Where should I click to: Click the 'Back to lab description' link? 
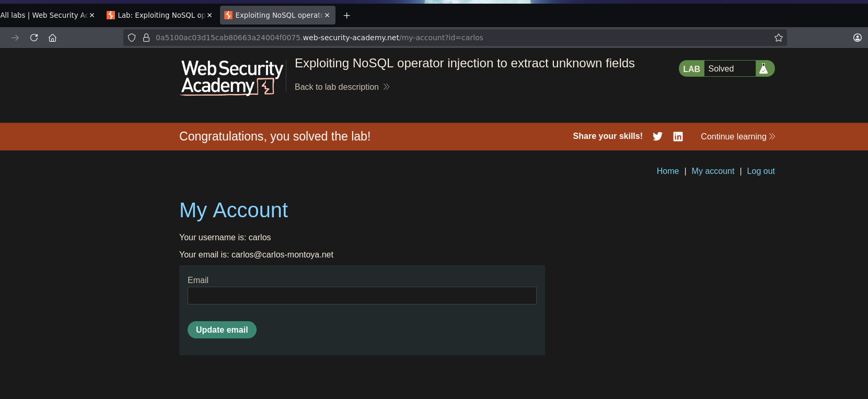342,87
